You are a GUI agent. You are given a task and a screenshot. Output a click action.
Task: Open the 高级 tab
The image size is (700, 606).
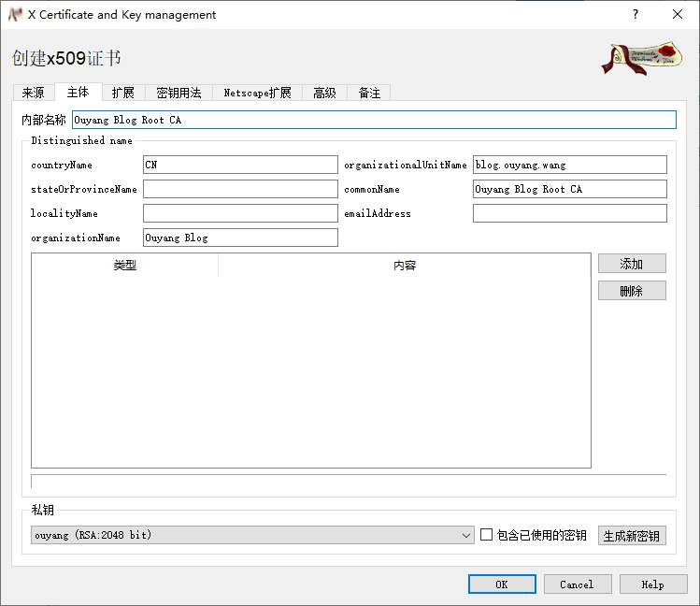[x=324, y=93]
